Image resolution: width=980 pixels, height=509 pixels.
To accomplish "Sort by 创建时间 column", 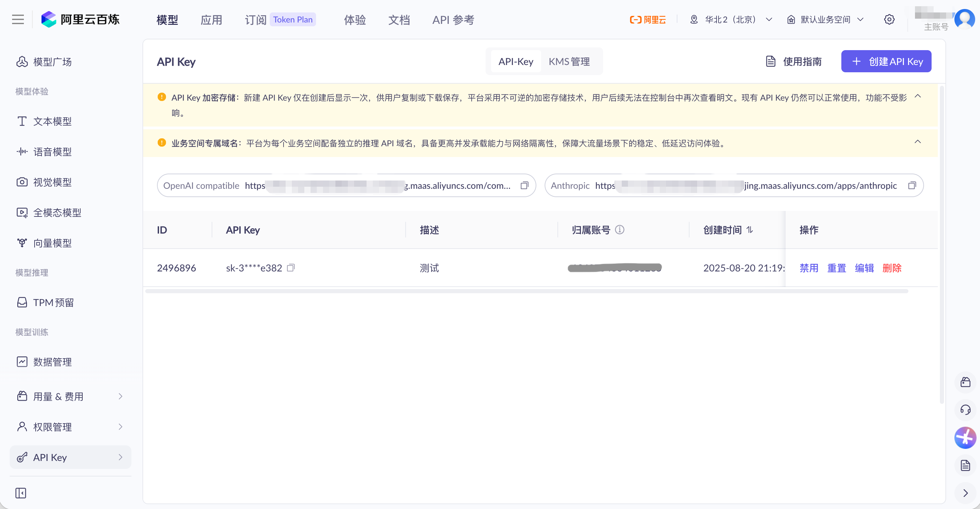I will tap(749, 230).
